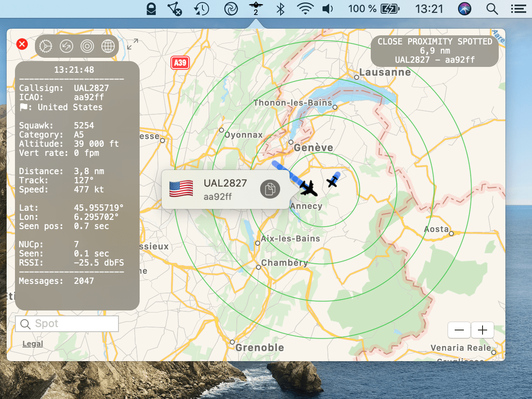Viewport: 532px width, 399px height.
Task: Toggle the Wi-Fi menu bar icon
Action: click(305, 9)
